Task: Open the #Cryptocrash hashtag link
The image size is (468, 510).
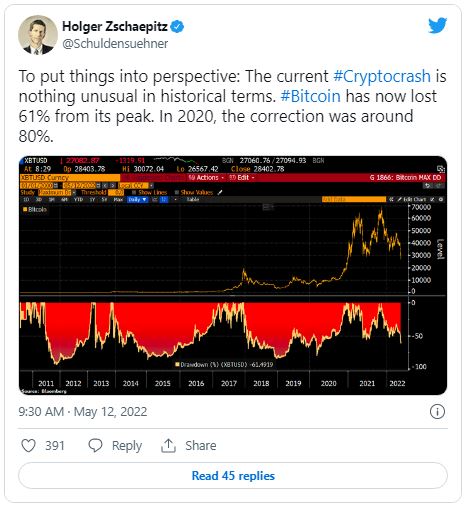Action: [x=382, y=76]
